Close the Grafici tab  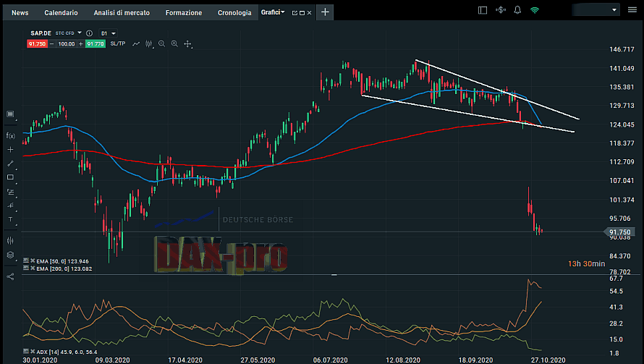tap(309, 13)
